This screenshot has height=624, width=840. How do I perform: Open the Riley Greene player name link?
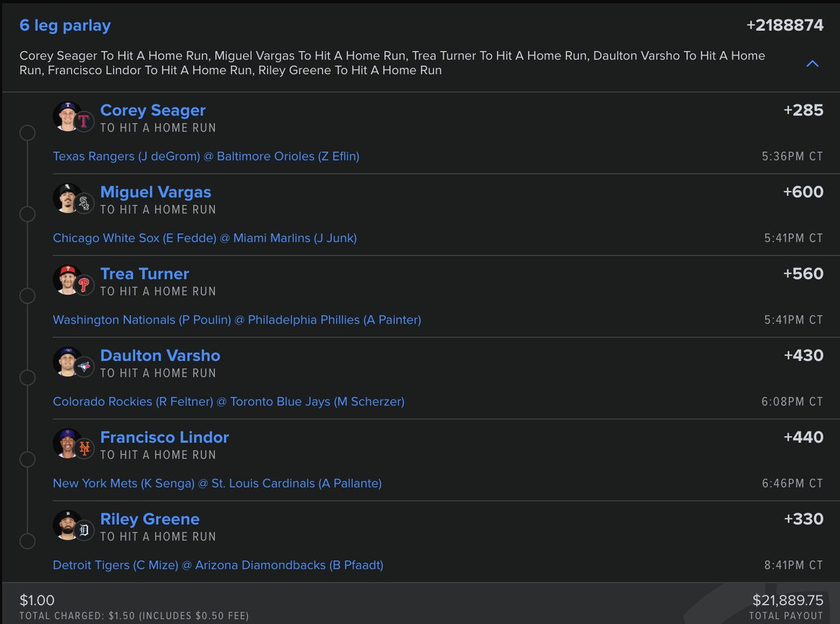[150, 520]
